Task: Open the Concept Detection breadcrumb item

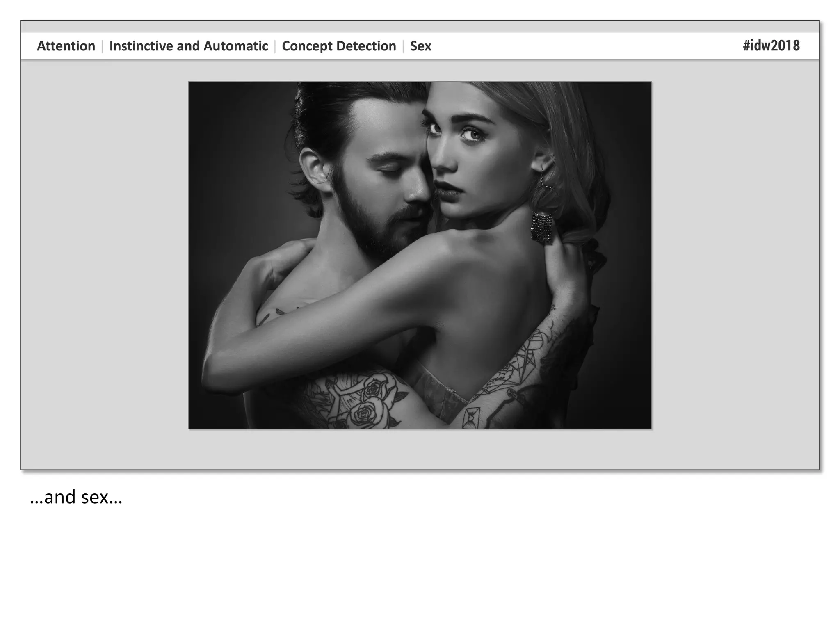Action: [x=339, y=46]
